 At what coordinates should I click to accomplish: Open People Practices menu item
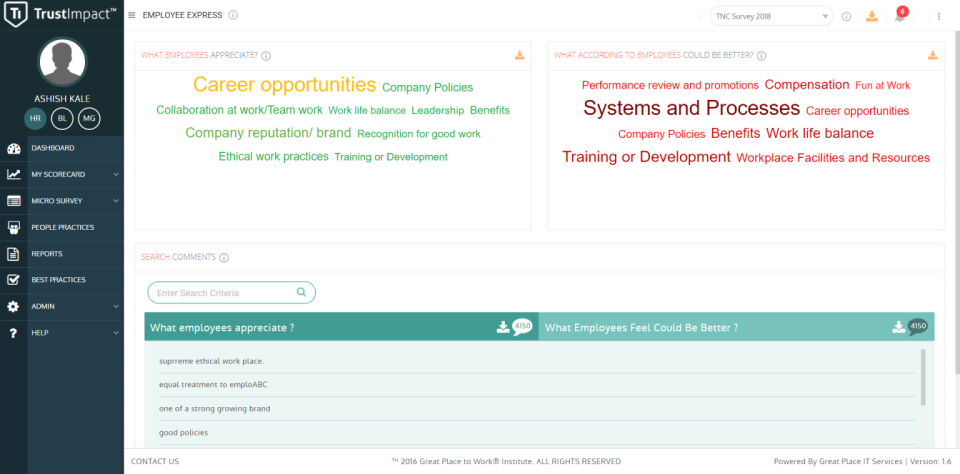coord(62,227)
